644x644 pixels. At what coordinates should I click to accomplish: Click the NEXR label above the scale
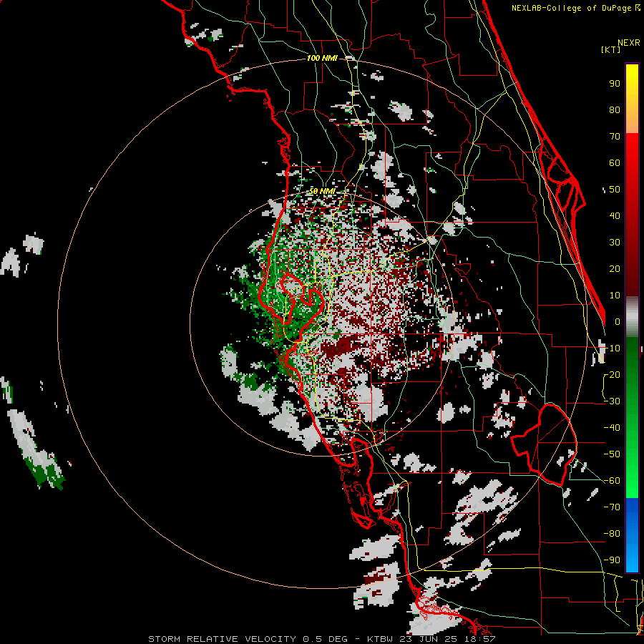[629, 43]
